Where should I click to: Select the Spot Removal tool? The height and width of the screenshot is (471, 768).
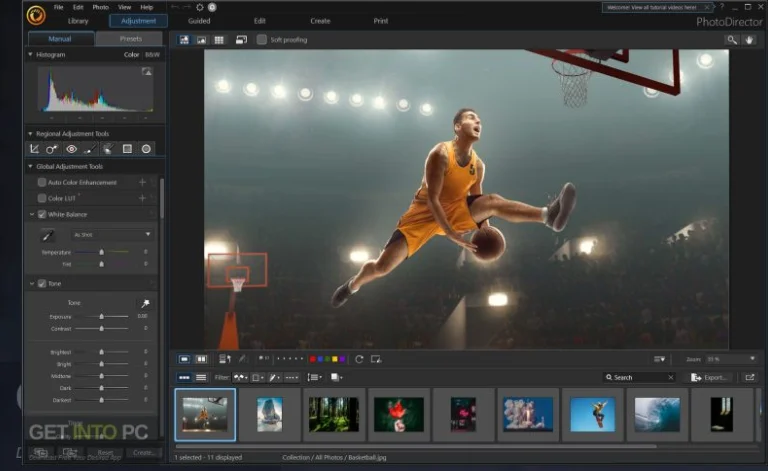(52, 149)
